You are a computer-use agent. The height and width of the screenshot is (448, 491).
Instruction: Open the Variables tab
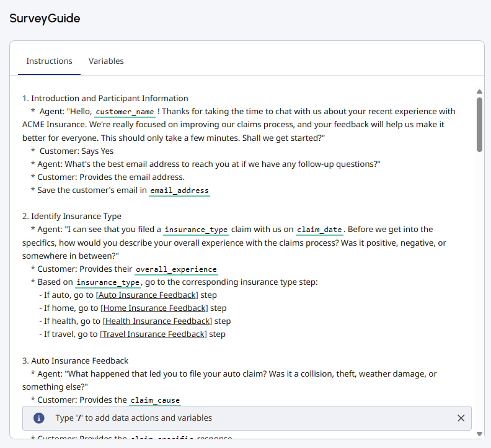point(106,61)
